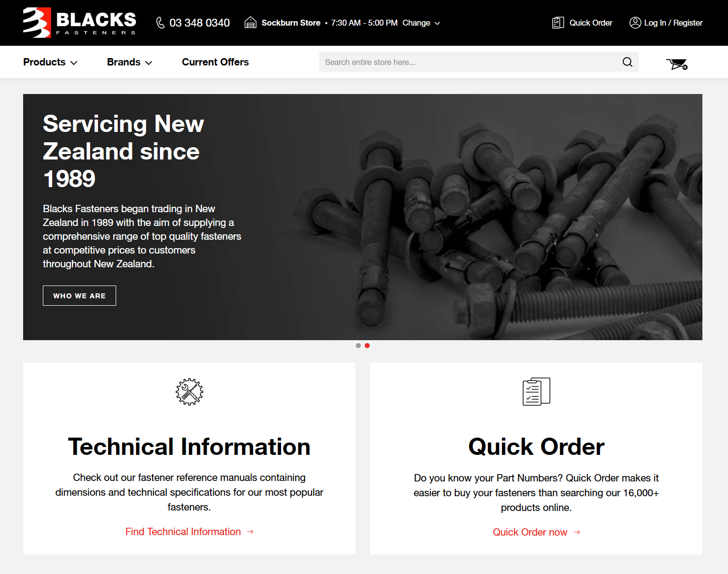Click the store building icon
Image resolution: width=728 pixels, height=574 pixels.
click(x=251, y=23)
